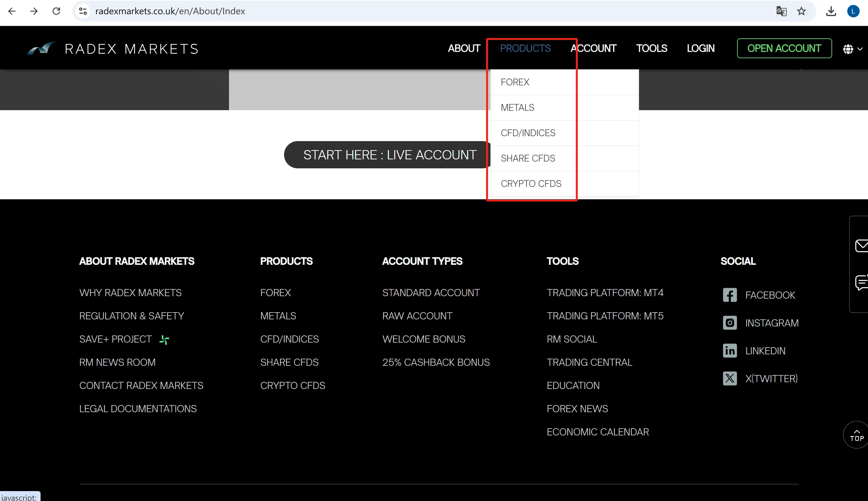The width and height of the screenshot is (868, 501).
Task: Select FOREX in Products dropdown
Action: pos(564,82)
